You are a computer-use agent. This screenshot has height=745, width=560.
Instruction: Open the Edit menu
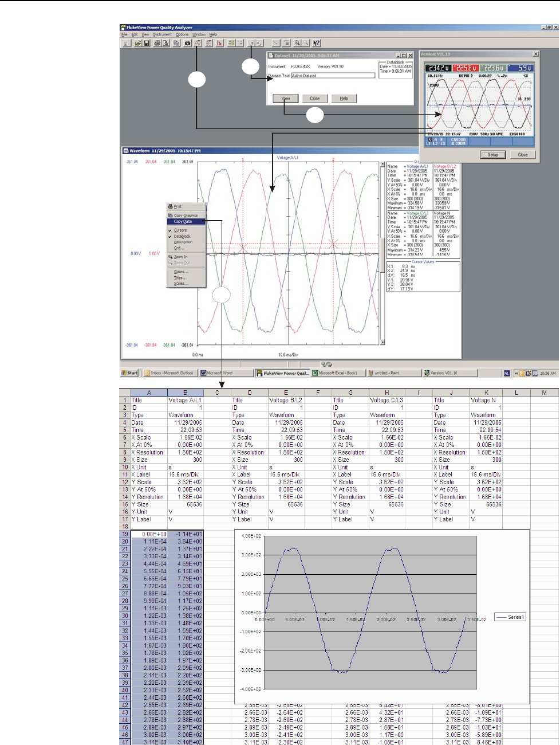pos(135,34)
